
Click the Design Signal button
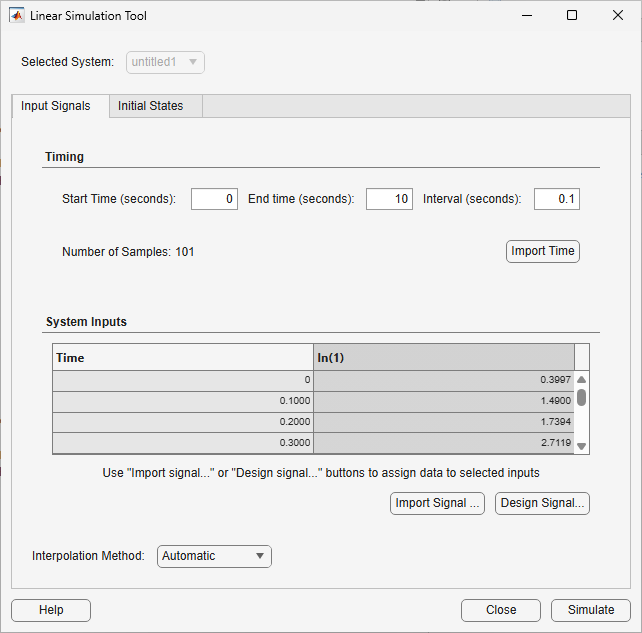[x=542, y=503]
